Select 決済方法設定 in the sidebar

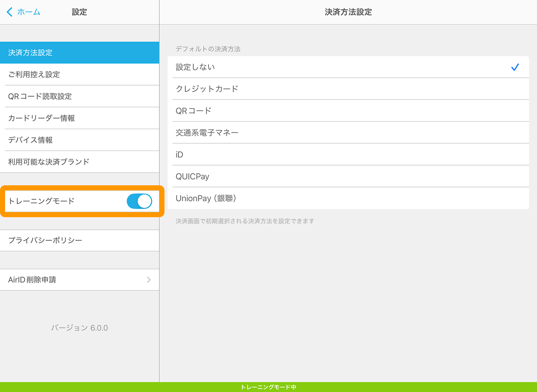80,53
